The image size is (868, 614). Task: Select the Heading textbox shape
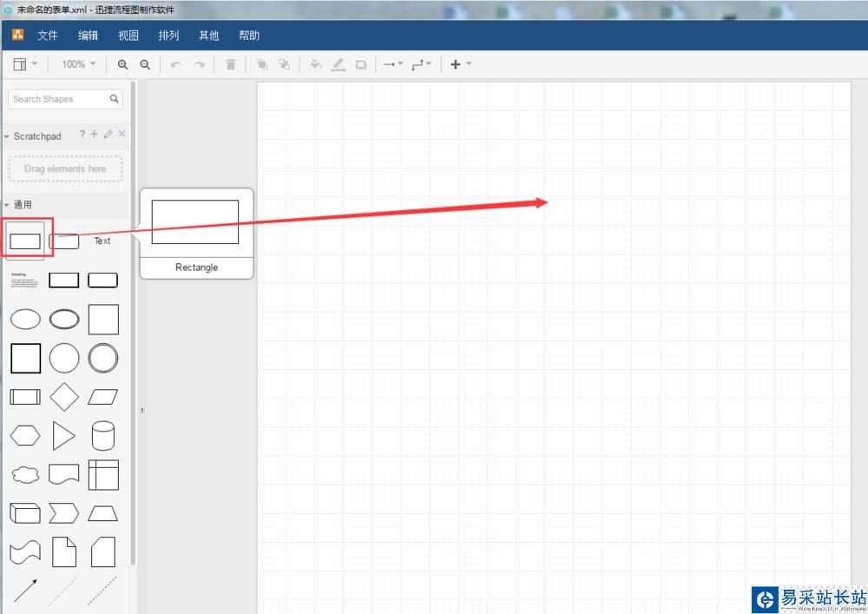point(25,281)
